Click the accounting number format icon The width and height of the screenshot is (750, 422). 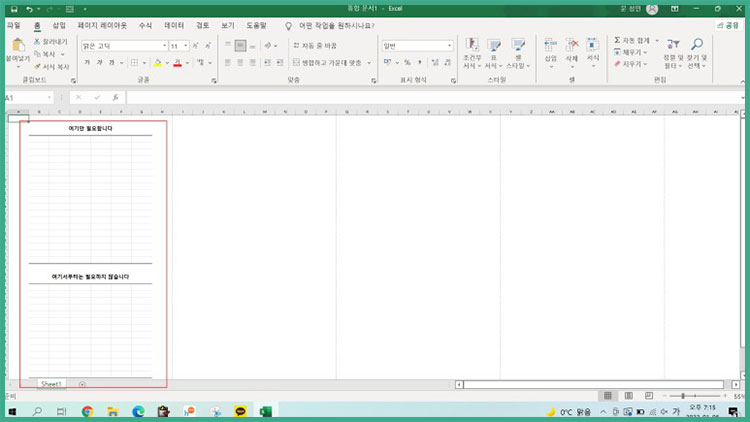[387, 63]
